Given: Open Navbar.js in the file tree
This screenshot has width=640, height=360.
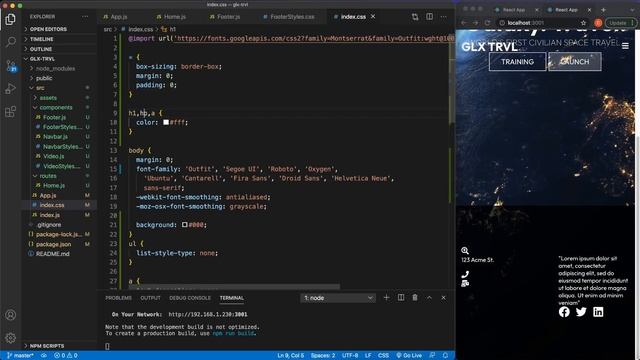Looking at the screenshot, I should tap(55, 137).
